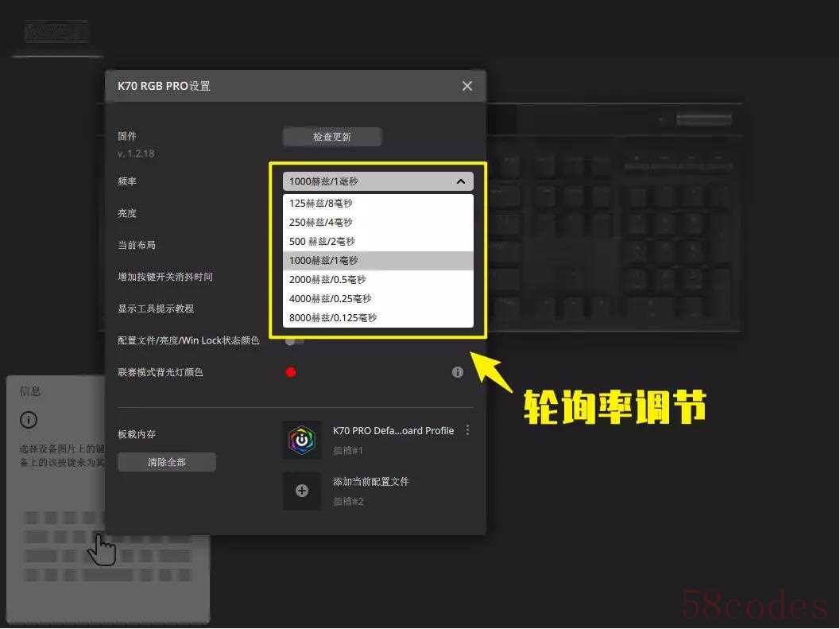Click the info circle icon in 信息 panel

pyautogui.click(x=29, y=419)
